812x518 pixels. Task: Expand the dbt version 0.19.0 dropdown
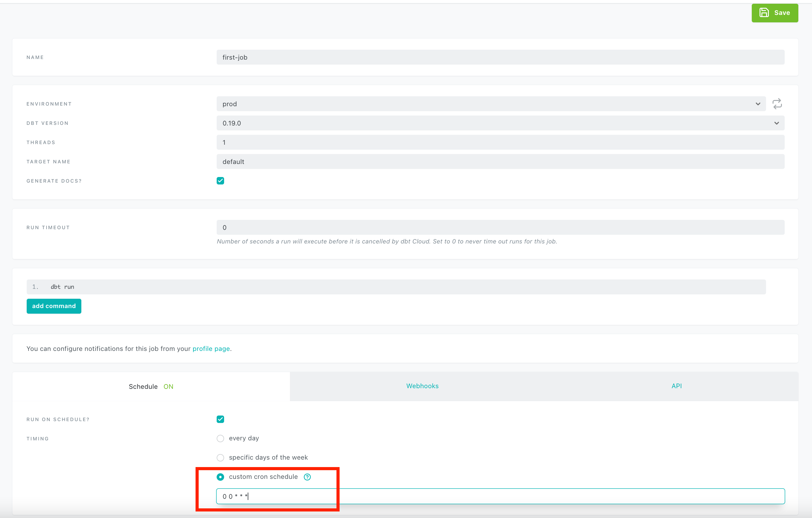click(x=500, y=123)
